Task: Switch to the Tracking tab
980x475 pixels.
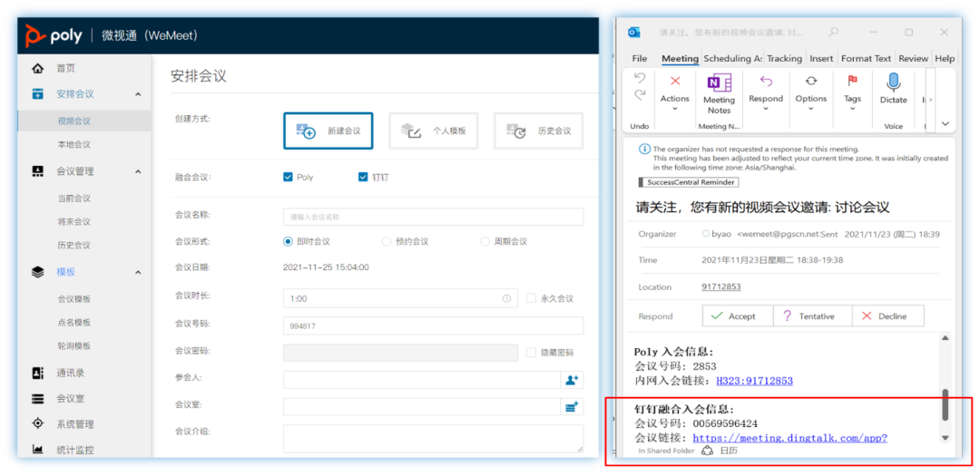Action: (784, 59)
